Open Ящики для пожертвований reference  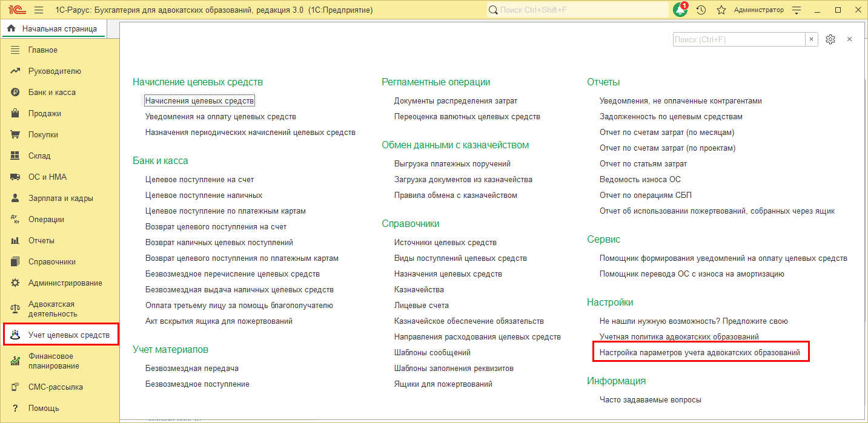coord(443,384)
